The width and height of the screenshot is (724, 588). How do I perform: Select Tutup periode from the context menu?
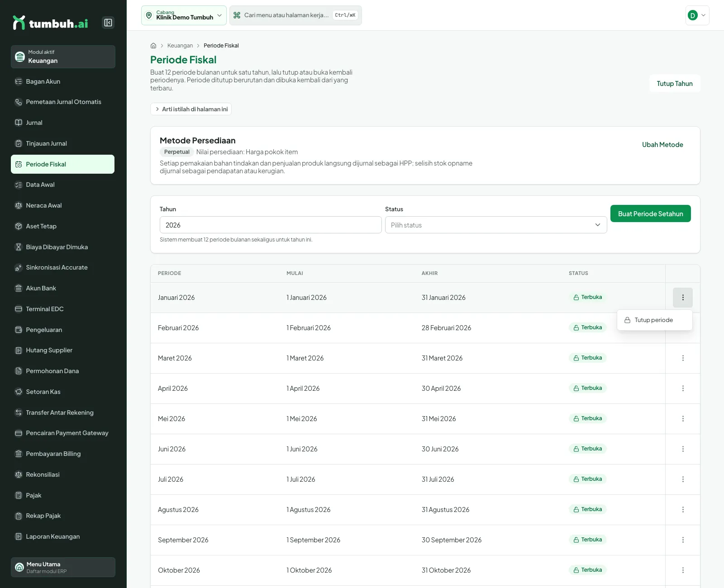pos(654,320)
